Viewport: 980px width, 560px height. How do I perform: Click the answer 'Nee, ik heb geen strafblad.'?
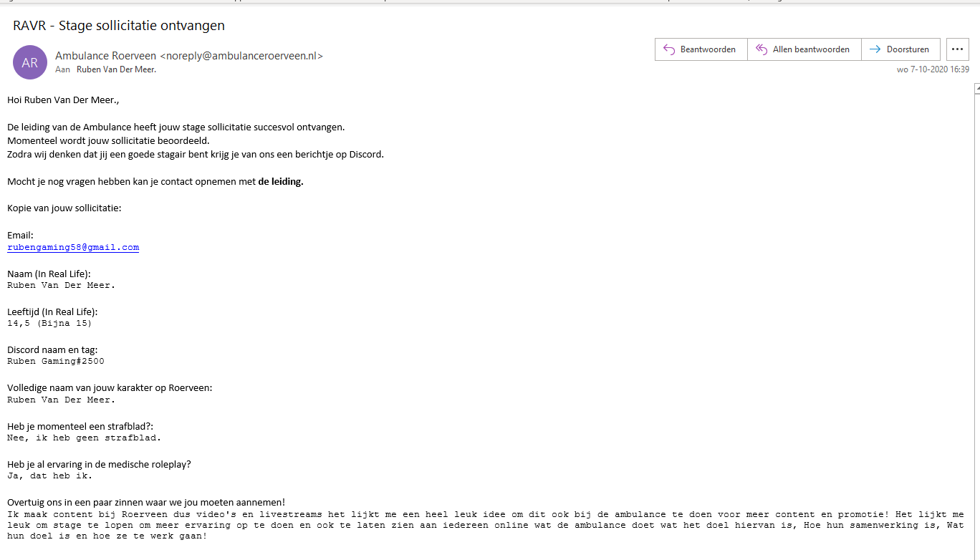[85, 437]
